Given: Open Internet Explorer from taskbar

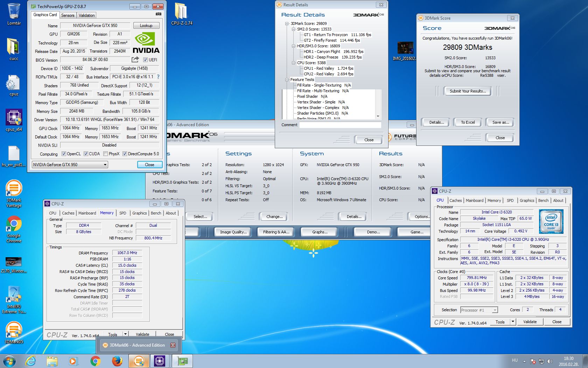Looking at the screenshot, I should tap(31, 361).
